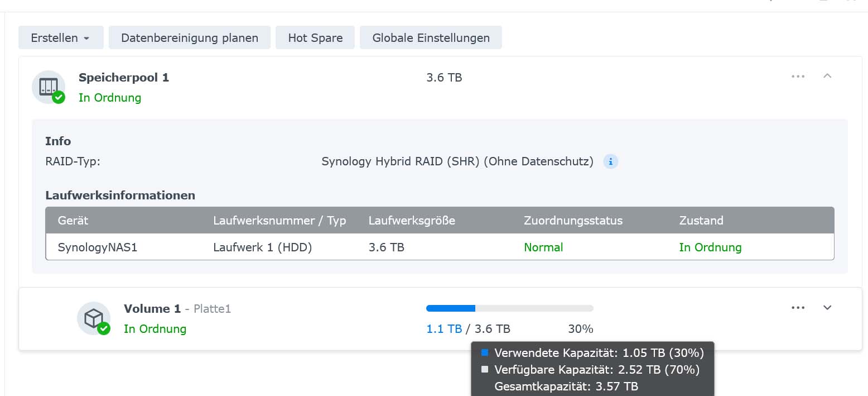This screenshot has width=868, height=396.
Task: Open Globale Einstellungen
Action: tap(431, 37)
